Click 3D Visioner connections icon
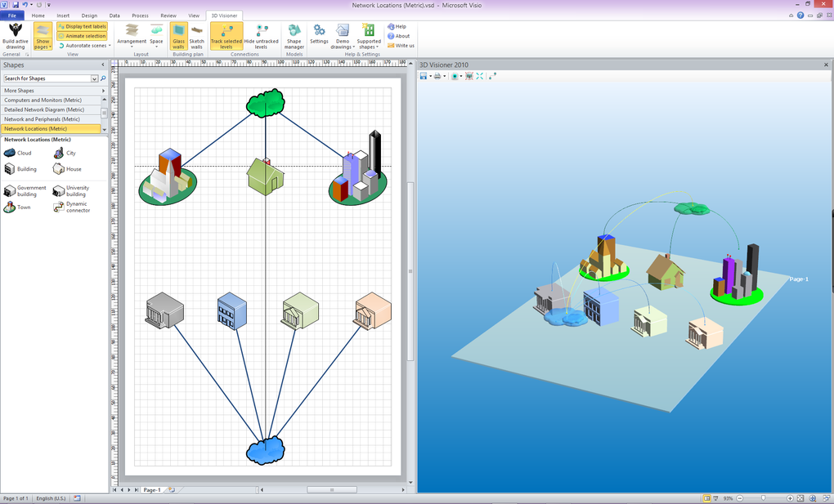834x504 pixels. 492,76
